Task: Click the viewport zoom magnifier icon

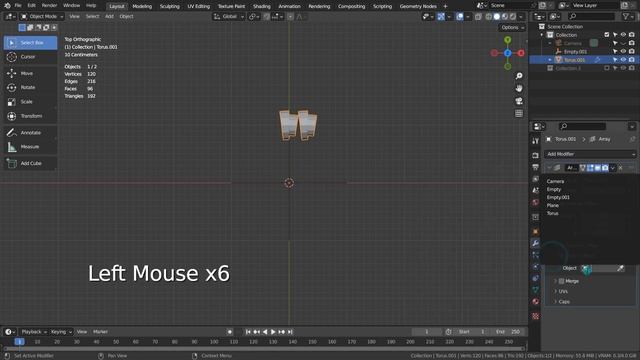Action: (519, 76)
